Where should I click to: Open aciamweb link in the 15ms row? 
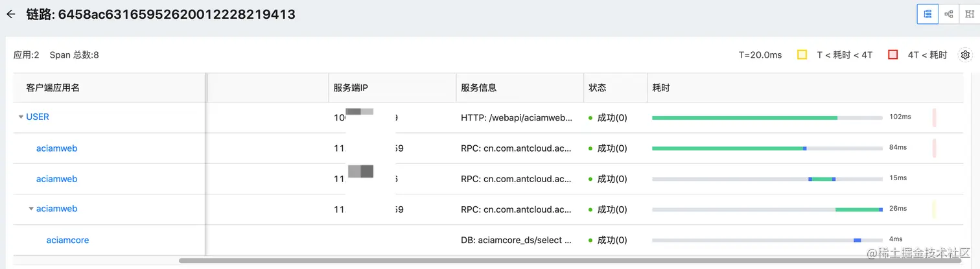pos(56,179)
